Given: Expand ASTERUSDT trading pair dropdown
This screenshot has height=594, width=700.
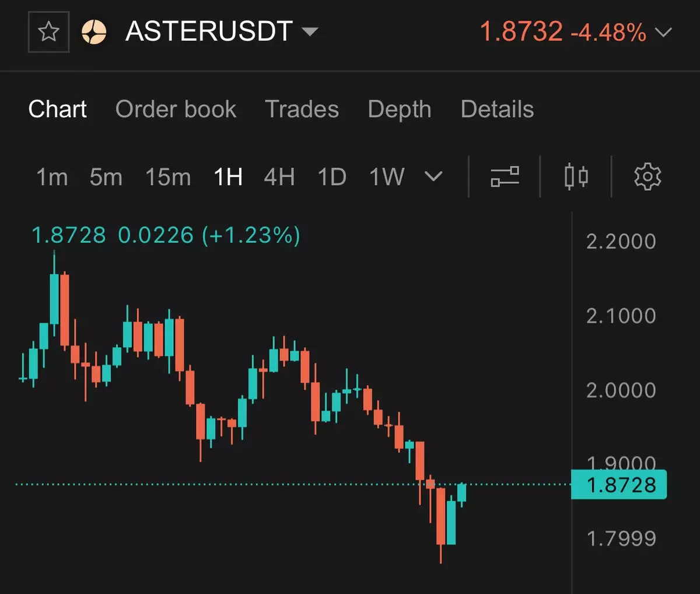Looking at the screenshot, I should (310, 32).
